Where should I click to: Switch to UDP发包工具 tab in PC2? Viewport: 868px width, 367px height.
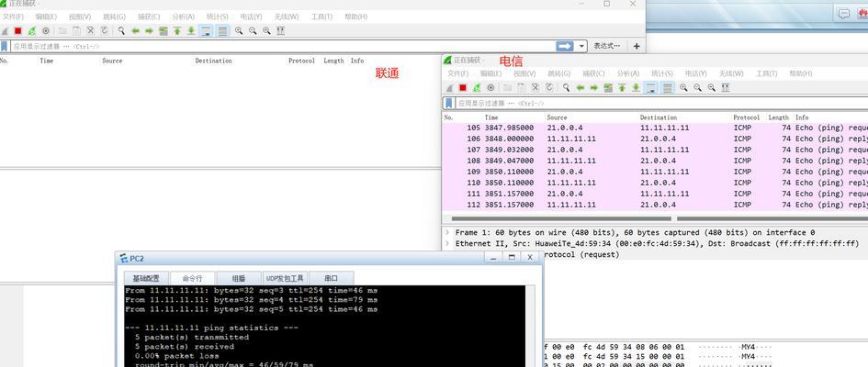(285, 279)
